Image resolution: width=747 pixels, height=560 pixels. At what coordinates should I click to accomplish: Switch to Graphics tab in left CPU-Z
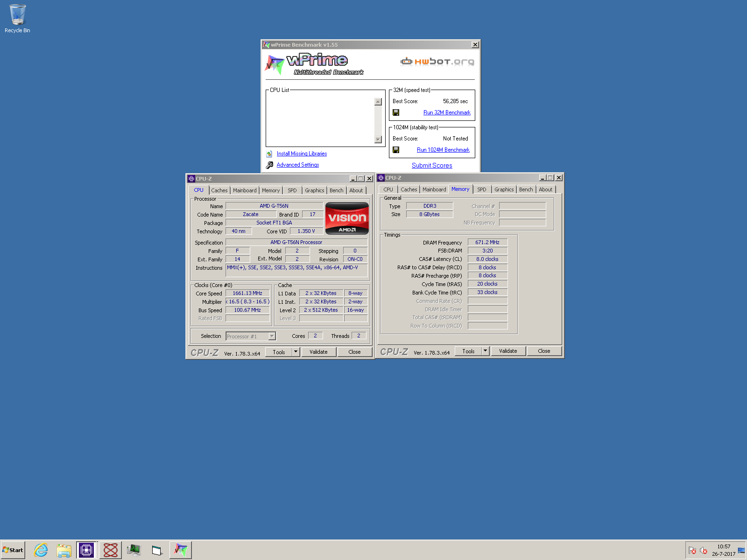tap(314, 190)
